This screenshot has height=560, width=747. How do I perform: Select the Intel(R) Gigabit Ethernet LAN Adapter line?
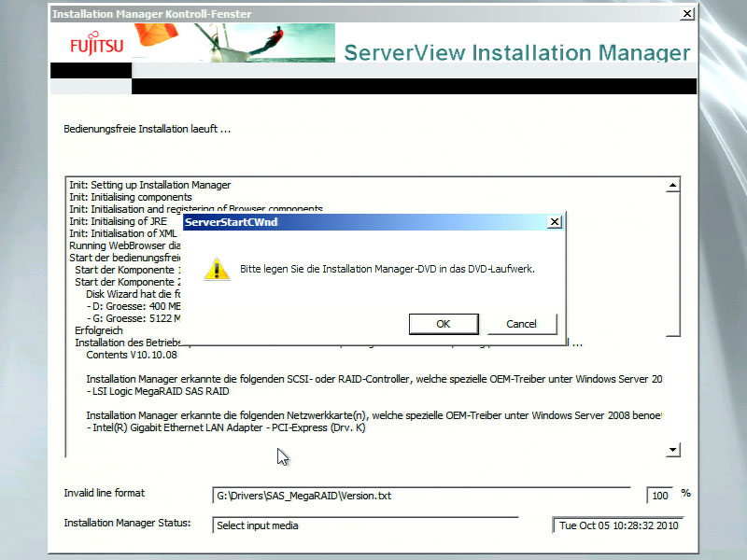coord(226,427)
